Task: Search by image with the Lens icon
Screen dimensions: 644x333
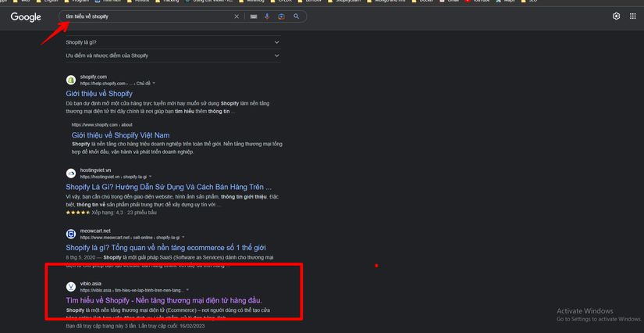Action: tap(282, 16)
